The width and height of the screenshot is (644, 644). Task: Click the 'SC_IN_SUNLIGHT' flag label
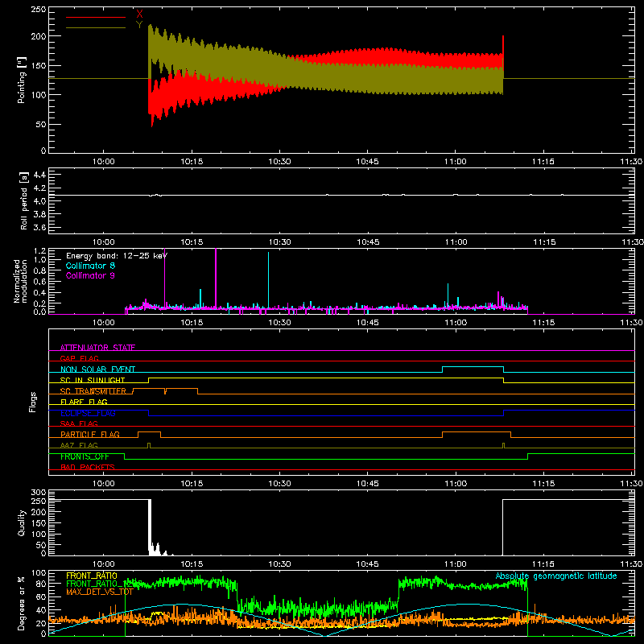tap(93, 380)
